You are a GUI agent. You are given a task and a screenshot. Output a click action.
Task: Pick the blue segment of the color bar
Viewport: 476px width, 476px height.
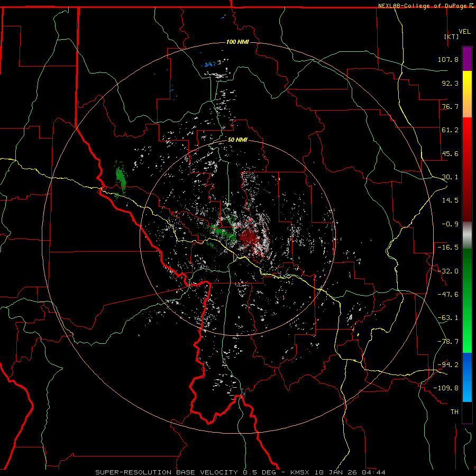point(467,377)
